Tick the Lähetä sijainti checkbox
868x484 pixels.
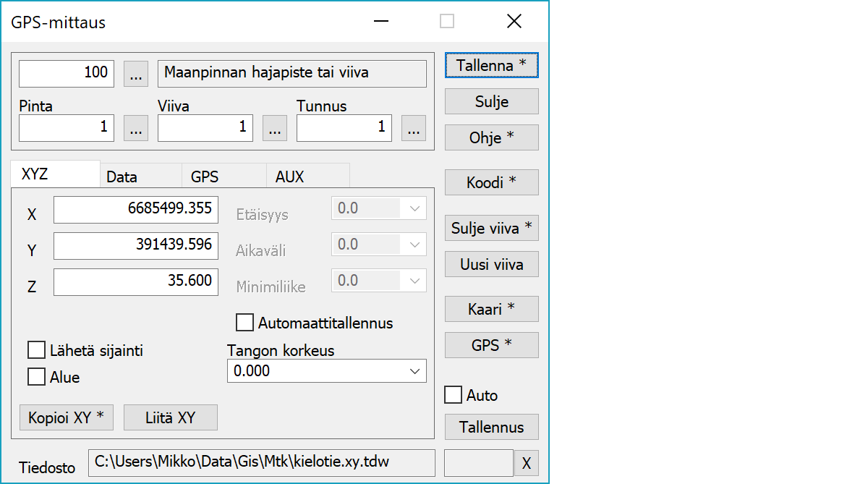coord(36,351)
